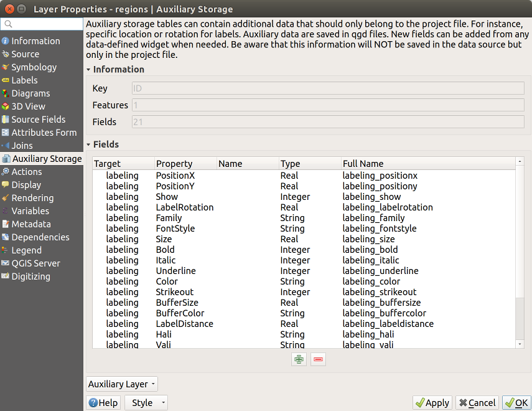Open the Symbology panel

pyautogui.click(x=32, y=67)
